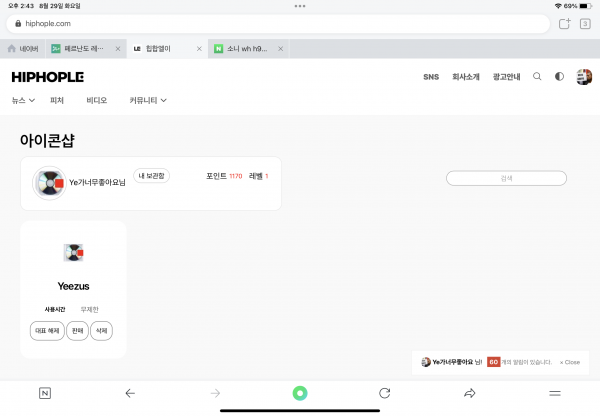Open the browser hamburger menu
This screenshot has width=600, height=416.
click(555, 393)
